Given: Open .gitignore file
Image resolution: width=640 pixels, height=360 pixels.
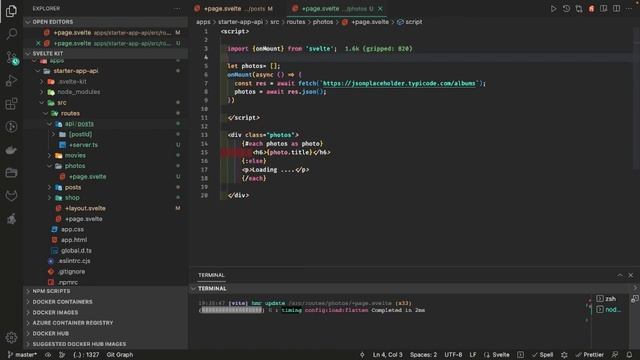Looking at the screenshot, I should 71,271.
